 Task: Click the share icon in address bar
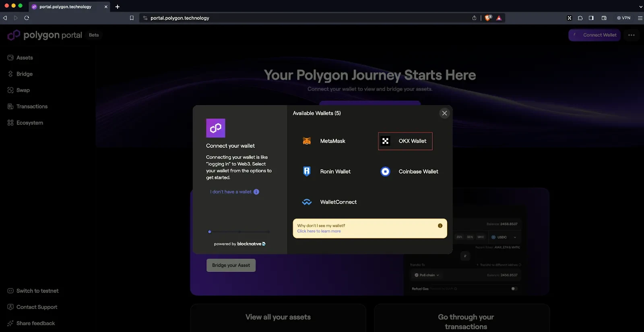coord(474,18)
